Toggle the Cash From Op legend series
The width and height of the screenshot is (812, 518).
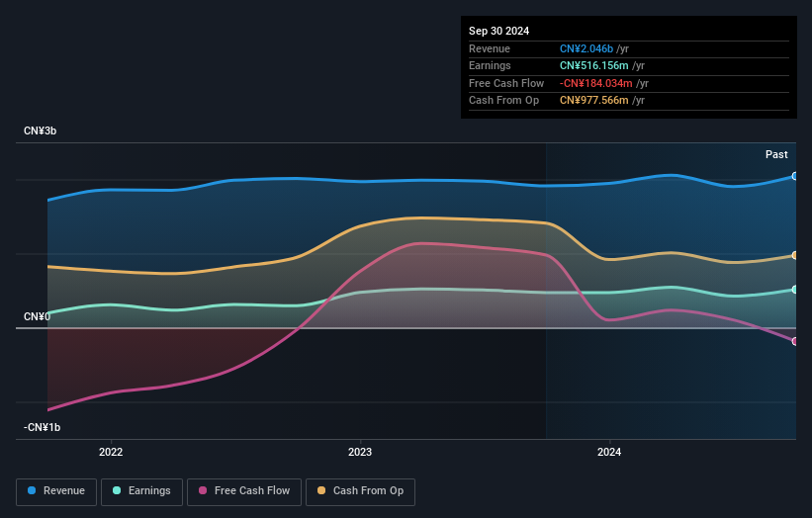pos(360,491)
